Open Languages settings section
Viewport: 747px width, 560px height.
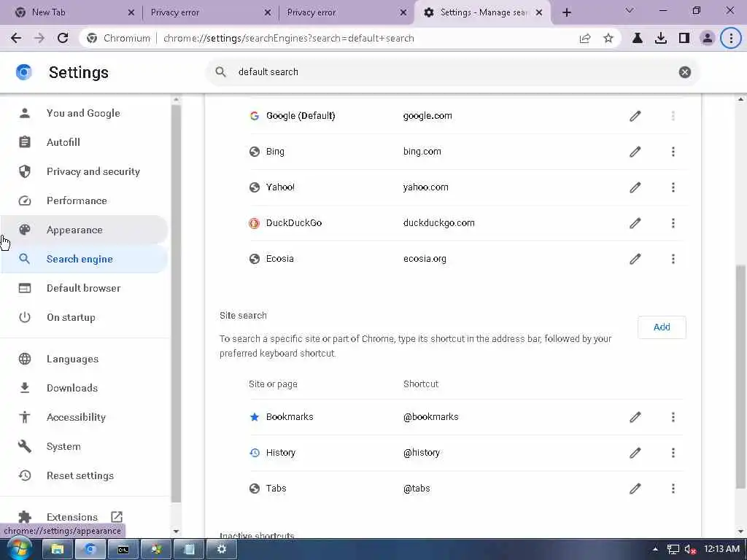[x=83, y=359]
